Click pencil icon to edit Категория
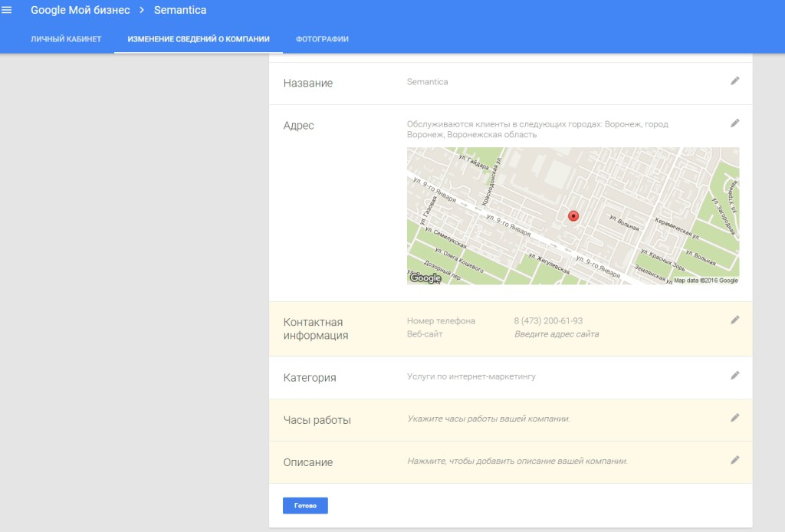The image size is (785, 532). (734, 376)
